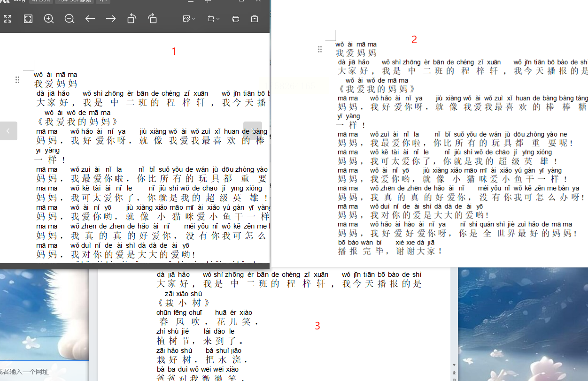Open the toolbox icon in viewer toolbar

click(x=255, y=19)
